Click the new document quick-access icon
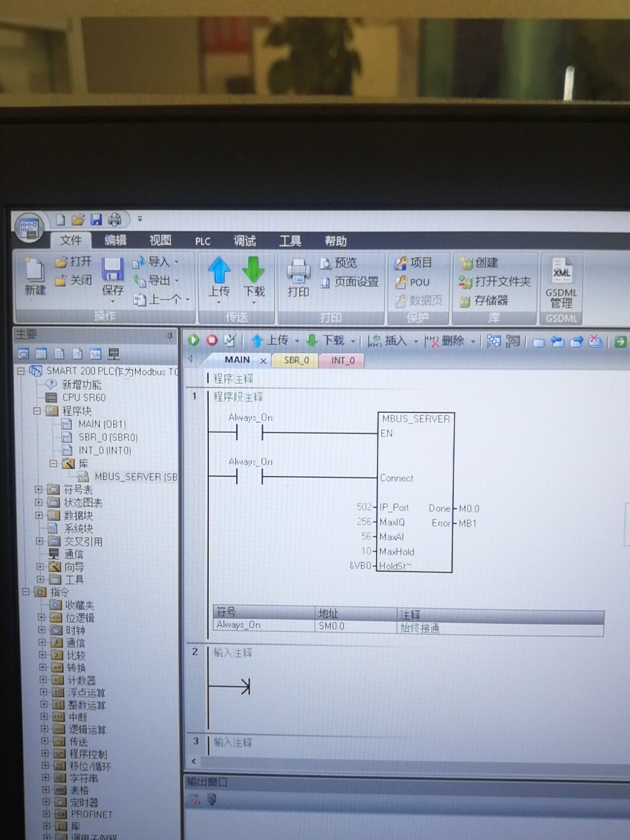630x840 pixels. pyautogui.click(x=60, y=220)
